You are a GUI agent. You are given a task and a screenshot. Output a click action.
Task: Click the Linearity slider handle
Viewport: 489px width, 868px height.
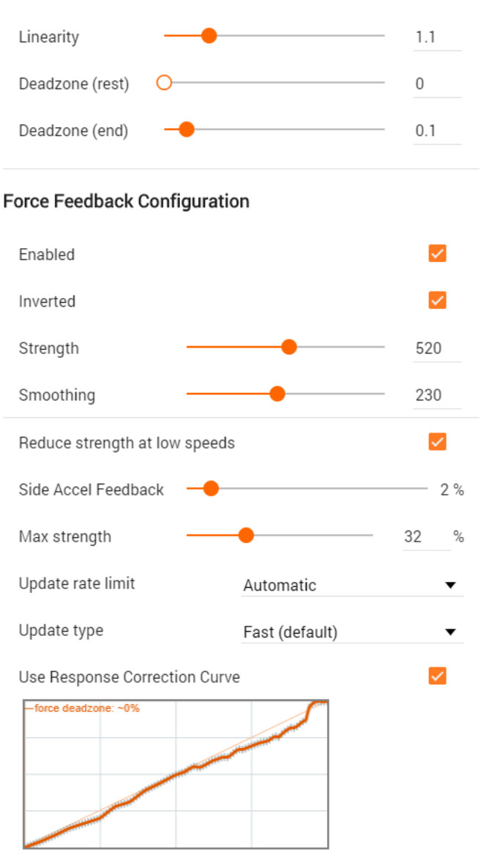(x=209, y=36)
